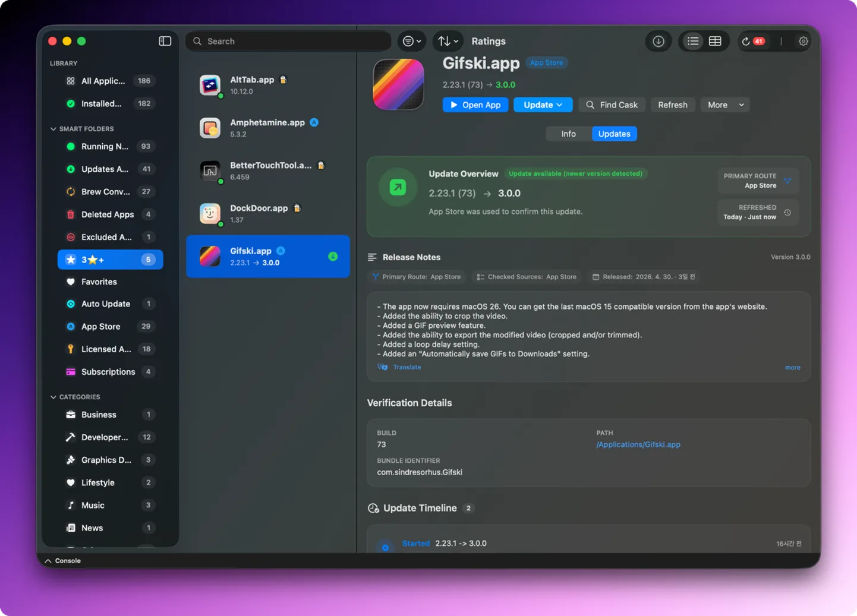Open Running Now smart folder
Image resolution: width=857 pixels, height=616 pixels.
click(x=110, y=146)
